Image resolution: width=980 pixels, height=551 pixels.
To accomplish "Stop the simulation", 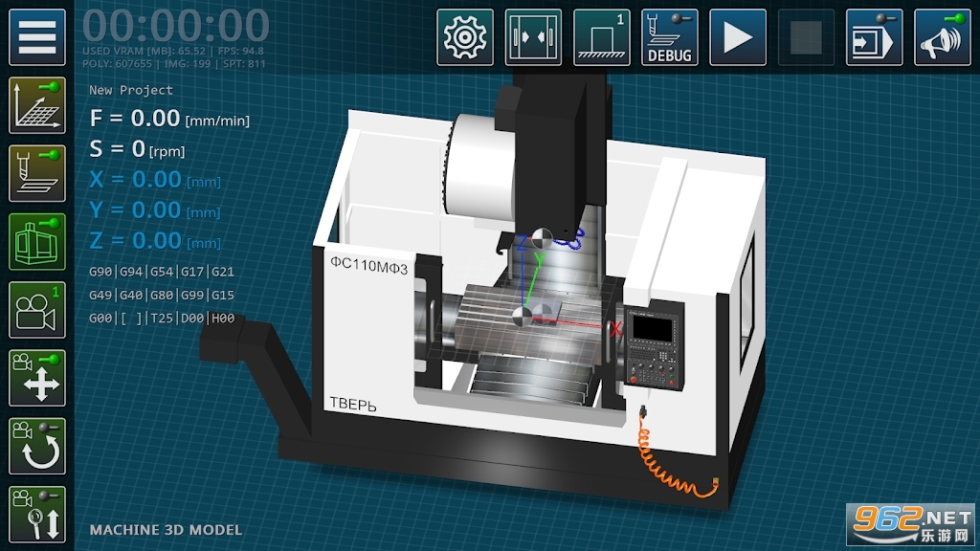I will [806, 37].
